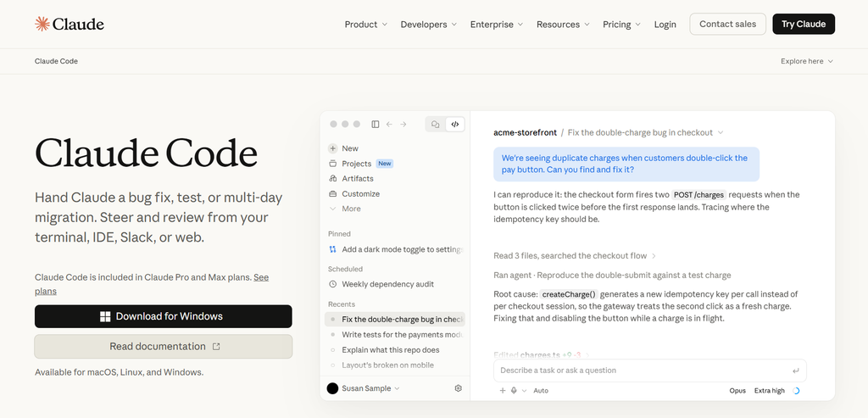
Task: Click the Contact sales button
Action: pos(727,24)
